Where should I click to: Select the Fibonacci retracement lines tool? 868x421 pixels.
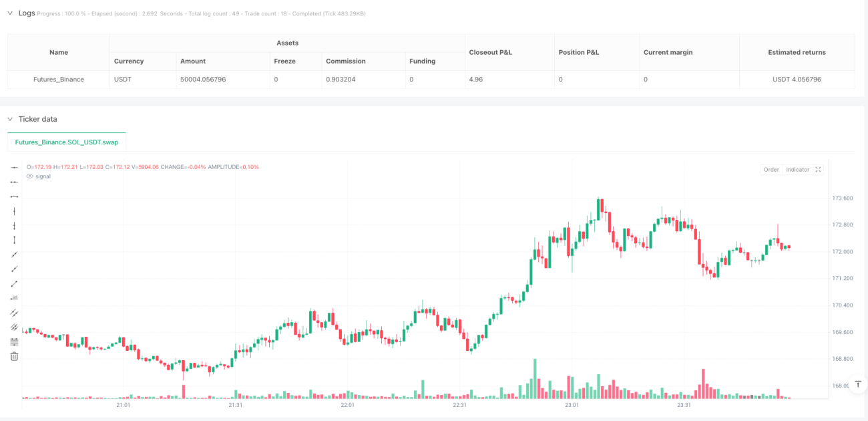tap(14, 341)
